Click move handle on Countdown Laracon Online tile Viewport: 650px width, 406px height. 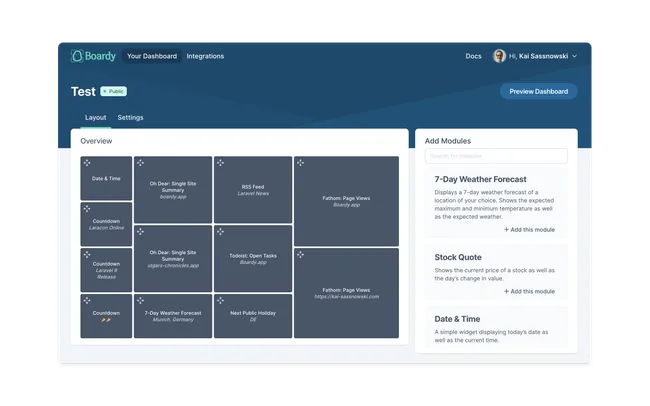[87, 209]
